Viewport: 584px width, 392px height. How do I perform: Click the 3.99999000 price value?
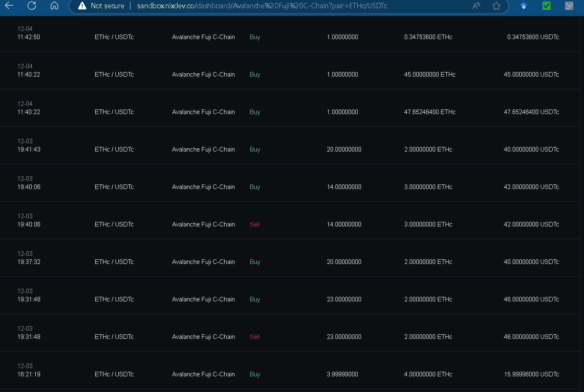click(x=342, y=374)
